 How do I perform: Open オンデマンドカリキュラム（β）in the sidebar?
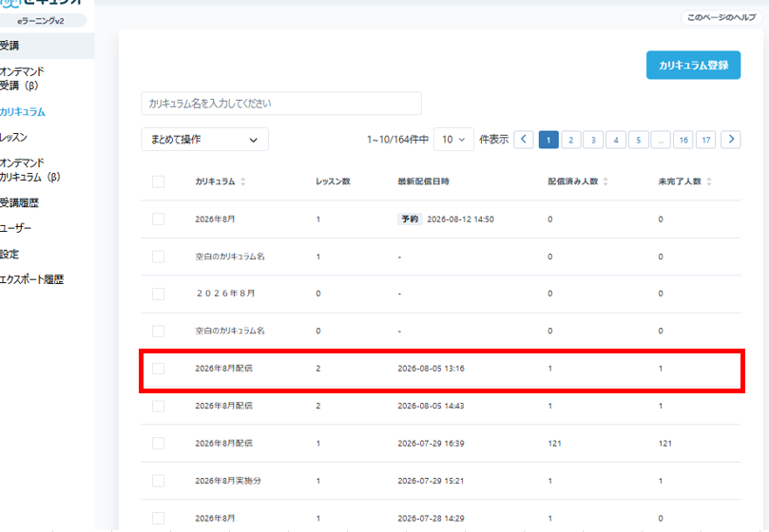click(x=29, y=170)
